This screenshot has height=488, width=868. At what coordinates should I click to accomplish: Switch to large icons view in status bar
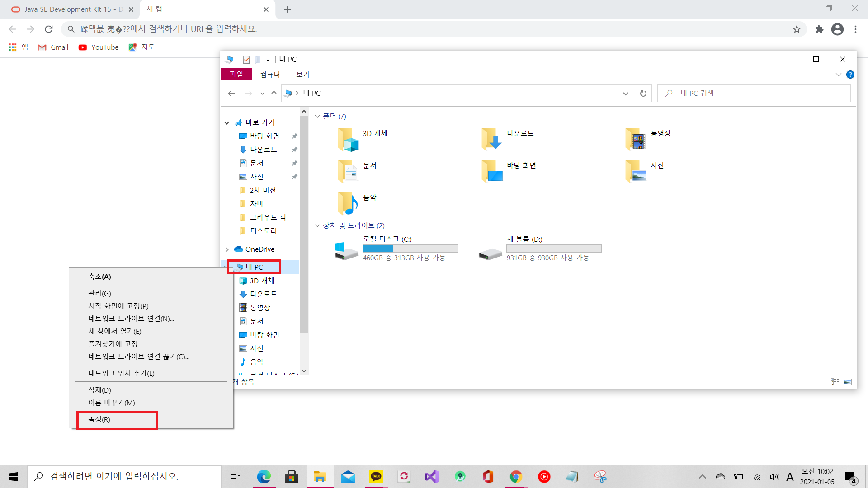coord(848,382)
